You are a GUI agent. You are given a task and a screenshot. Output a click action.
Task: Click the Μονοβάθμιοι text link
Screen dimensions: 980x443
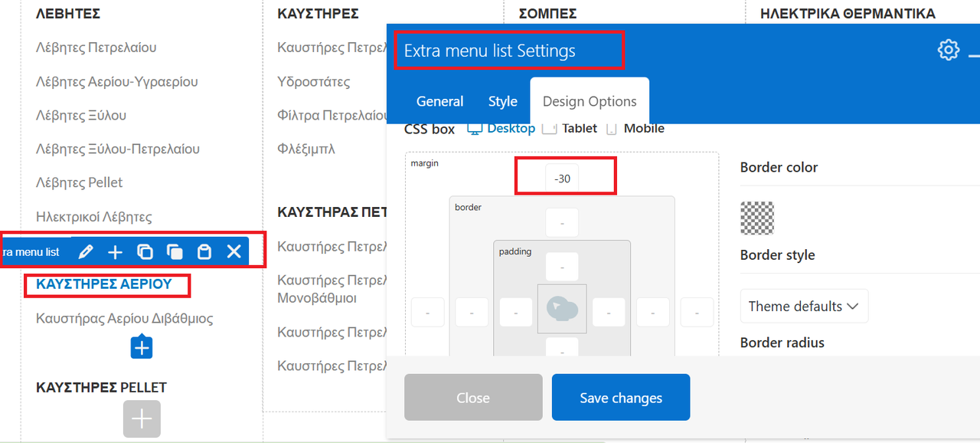point(317,297)
